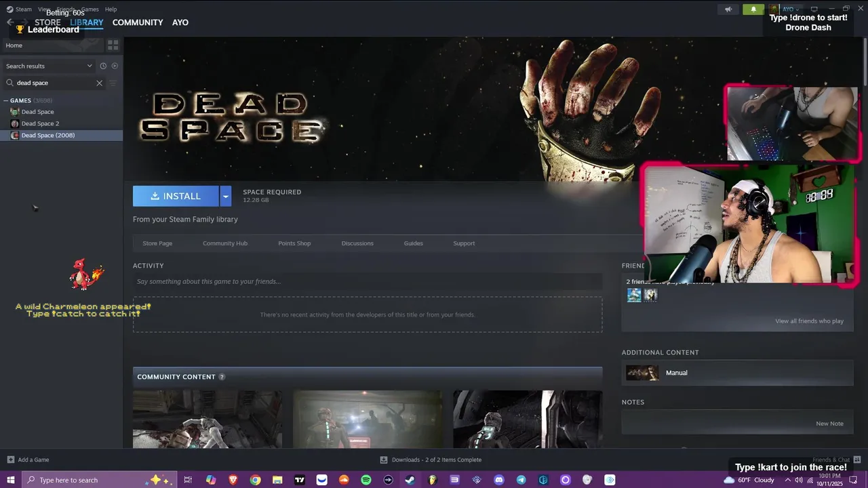Open the Points Shop link
This screenshot has height=488, width=868.
pos(294,243)
